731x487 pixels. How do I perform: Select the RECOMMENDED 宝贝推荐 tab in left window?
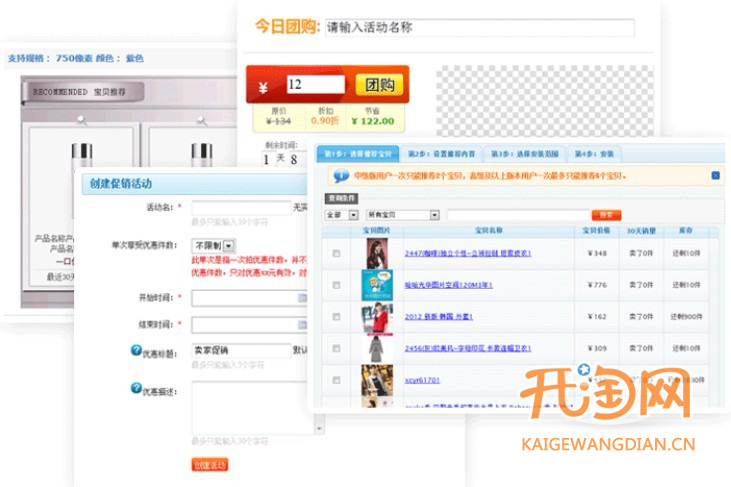[83, 92]
